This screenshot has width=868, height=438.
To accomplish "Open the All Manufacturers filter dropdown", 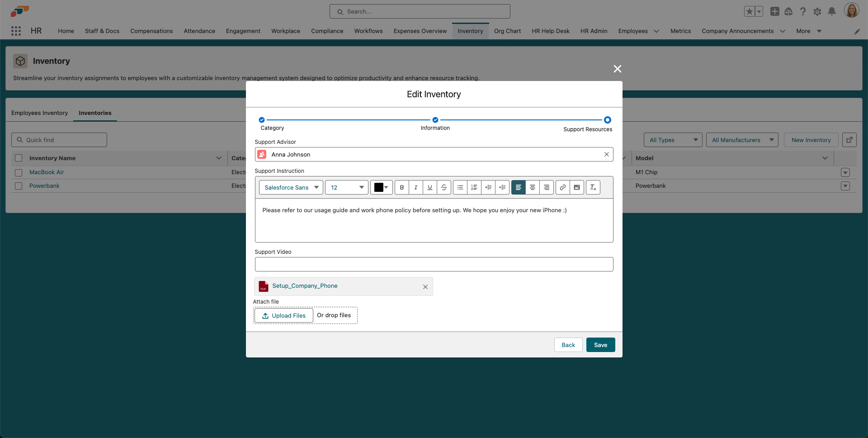I will (742, 140).
